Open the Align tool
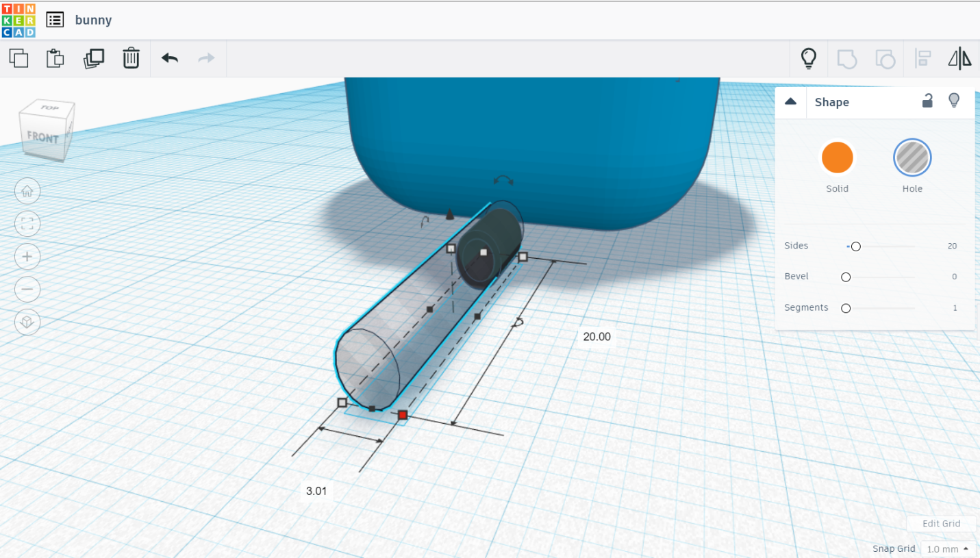Viewport: 980px width, 558px height. click(x=922, y=59)
